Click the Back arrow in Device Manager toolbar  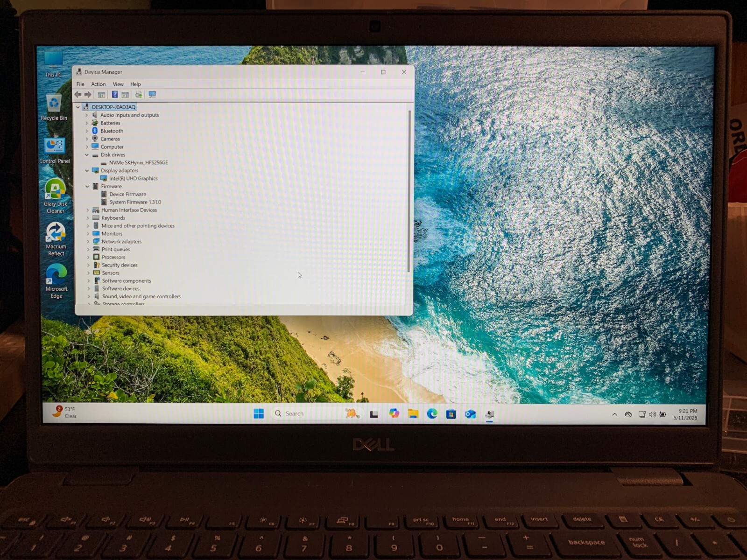(78, 95)
